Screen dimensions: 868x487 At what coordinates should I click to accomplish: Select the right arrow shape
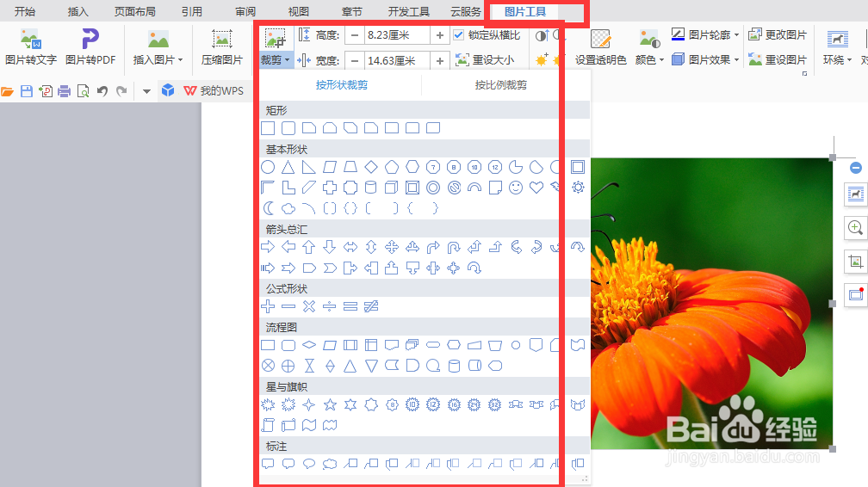268,247
